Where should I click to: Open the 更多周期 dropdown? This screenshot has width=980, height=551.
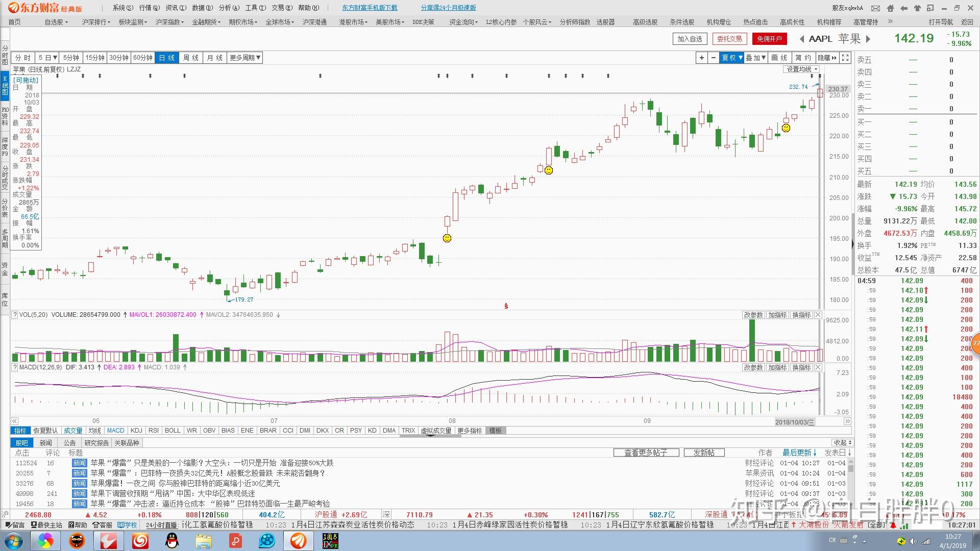point(245,58)
